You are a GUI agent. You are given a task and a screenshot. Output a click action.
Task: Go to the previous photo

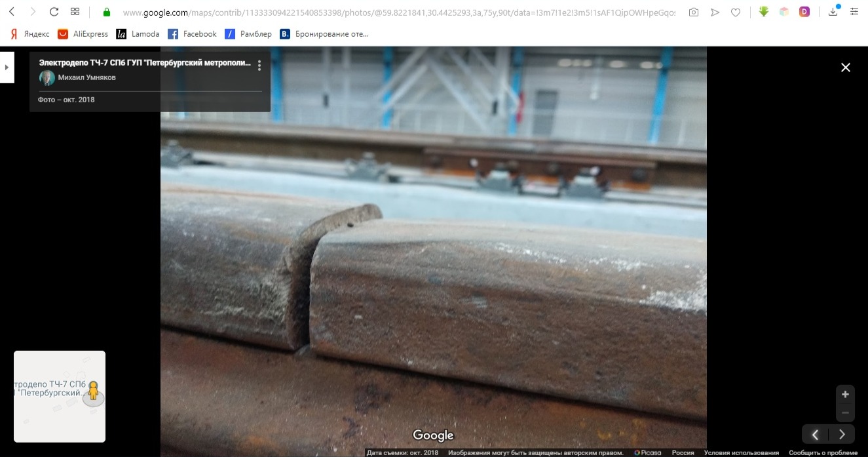(x=815, y=434)
